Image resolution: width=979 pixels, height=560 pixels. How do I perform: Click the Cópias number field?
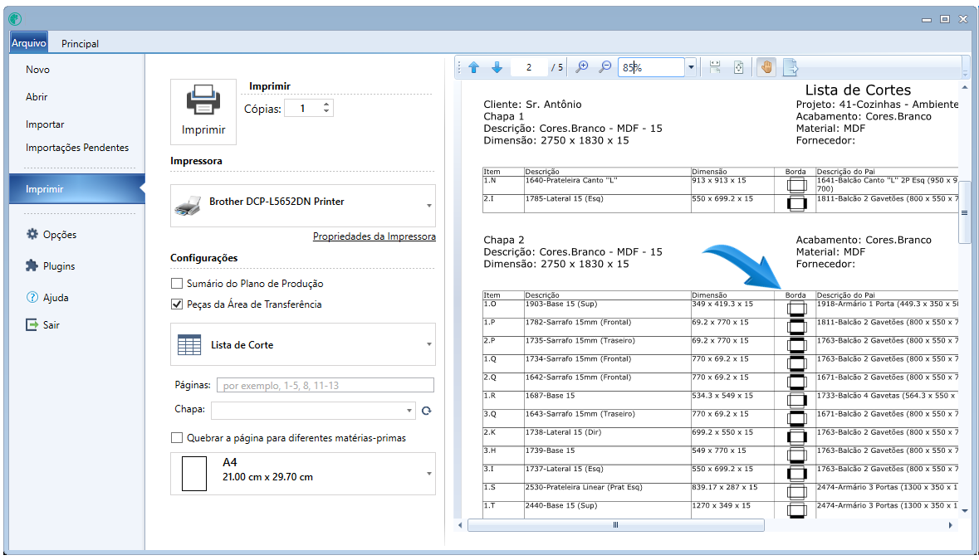pos(303,108)
